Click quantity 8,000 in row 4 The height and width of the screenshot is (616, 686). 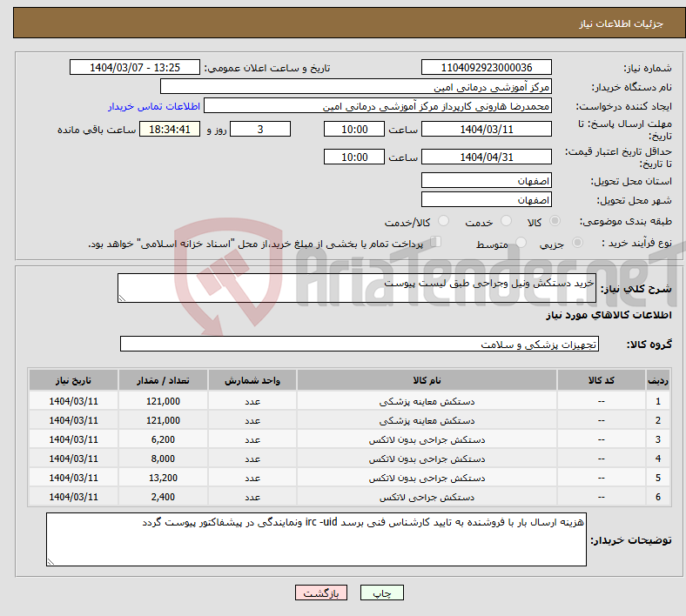(163, 459)
